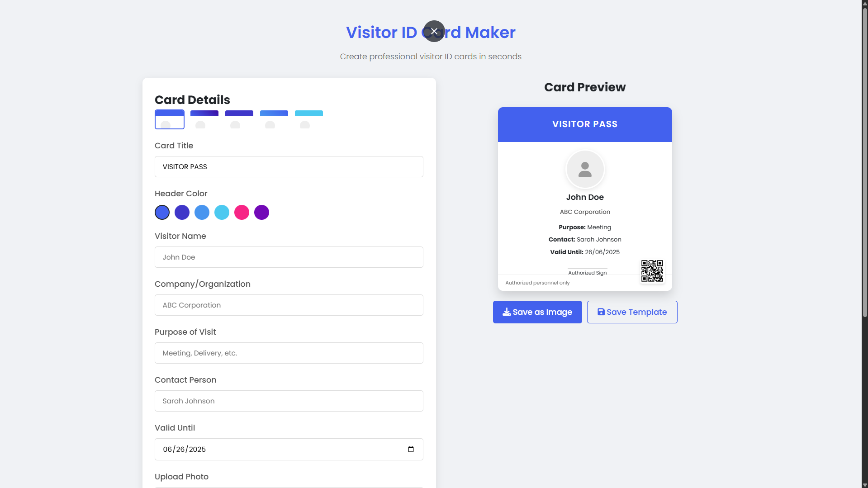
Task: Focus the Purpose of Visit input
Action: [x=289, y=353]
